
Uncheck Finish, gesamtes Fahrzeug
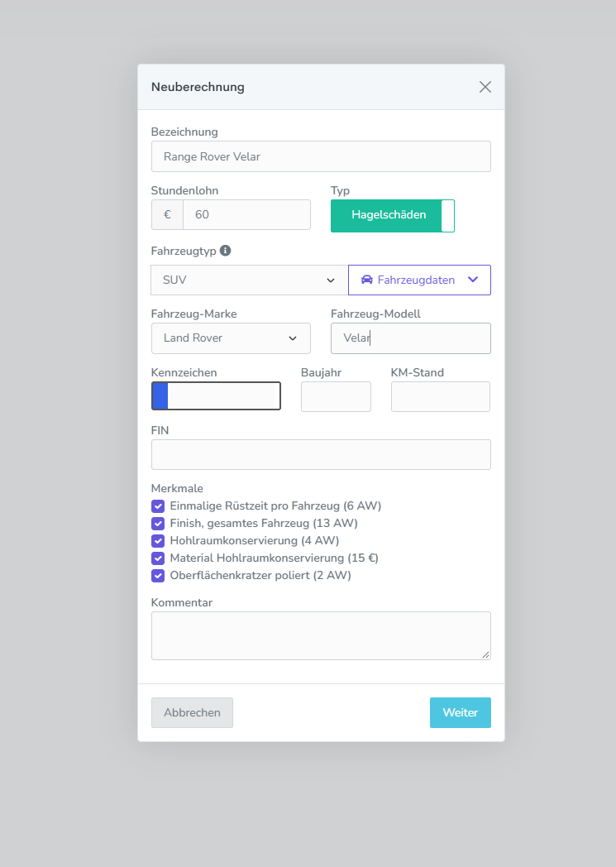pos(158,523)
